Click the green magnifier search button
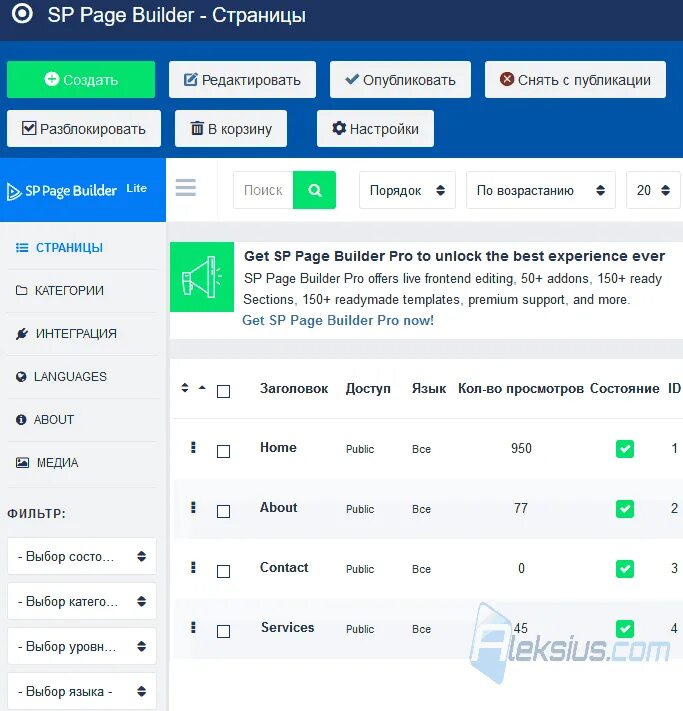 point(314,190)
